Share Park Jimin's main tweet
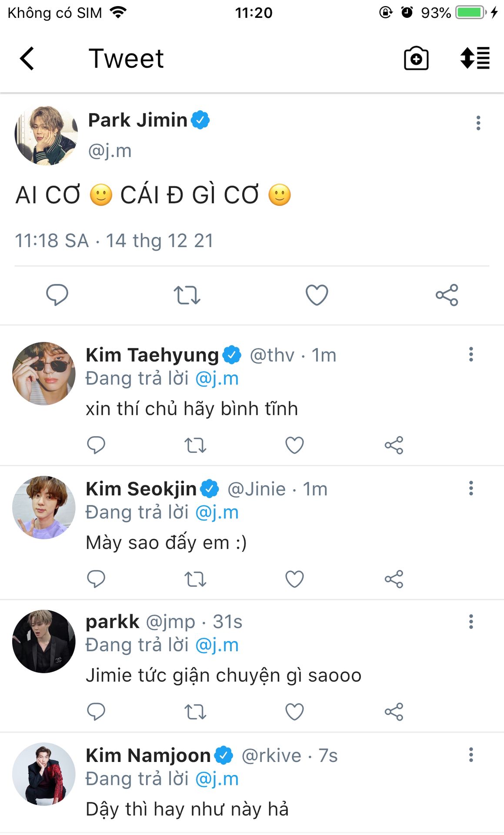The height and width of the screenshot is (835, 504). [447, 295]
